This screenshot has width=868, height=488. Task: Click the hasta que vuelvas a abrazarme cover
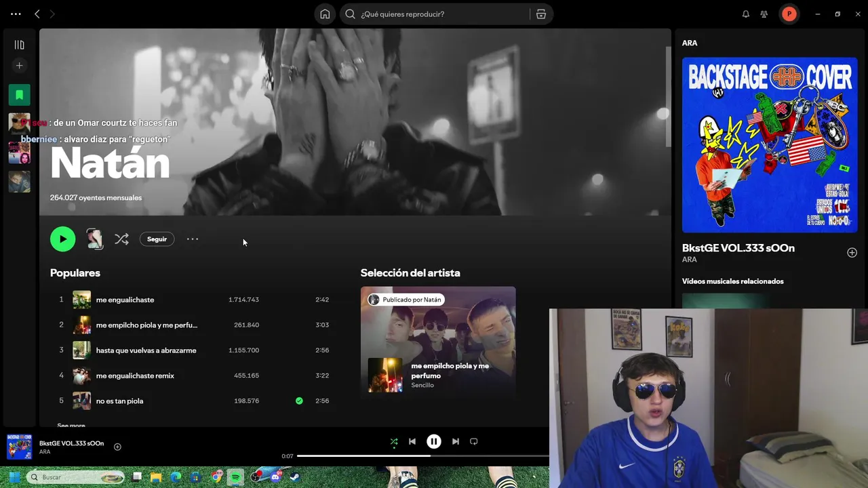pos(81,350)
